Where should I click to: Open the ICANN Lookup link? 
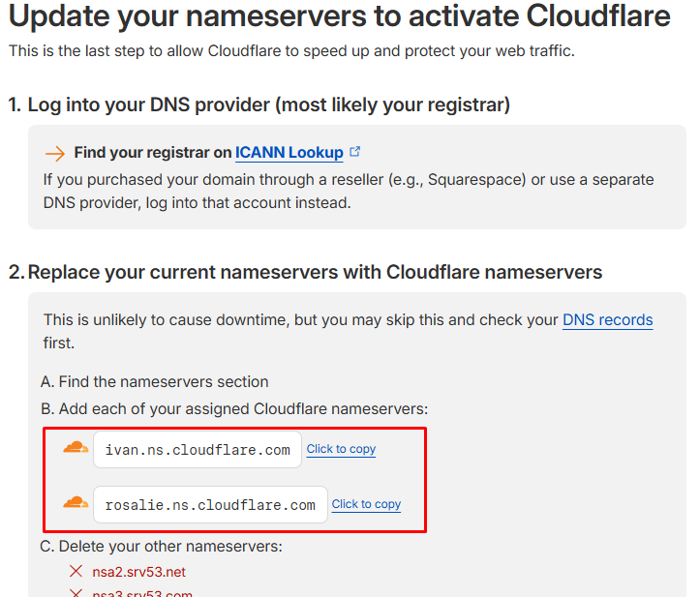(x=289, y=152)
